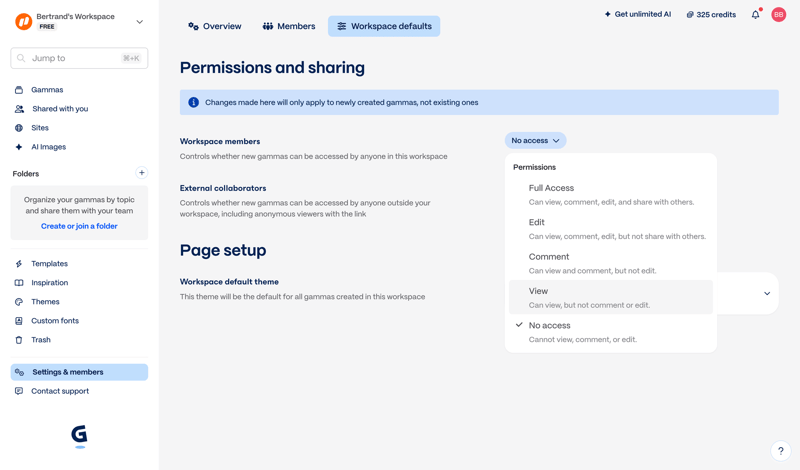Click the info icon in the blue banner
Viewport: 800px width, 470px height.
193,102
